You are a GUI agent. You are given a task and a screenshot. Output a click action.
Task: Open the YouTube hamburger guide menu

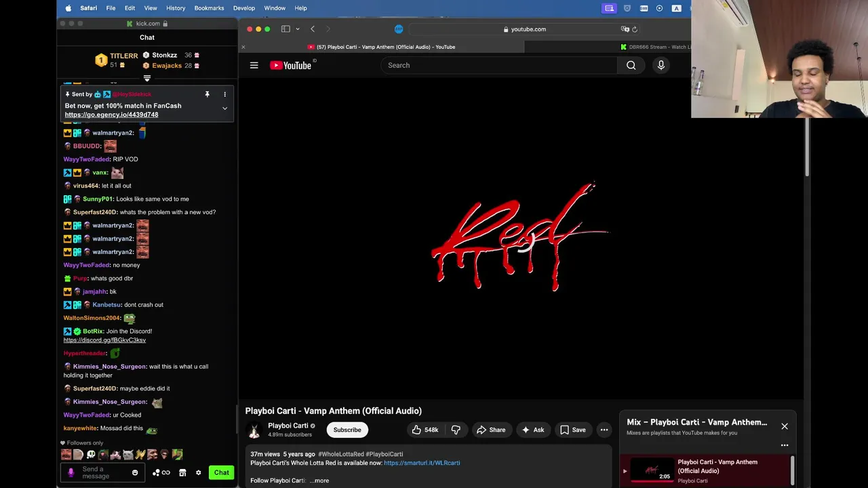[254, 65]
